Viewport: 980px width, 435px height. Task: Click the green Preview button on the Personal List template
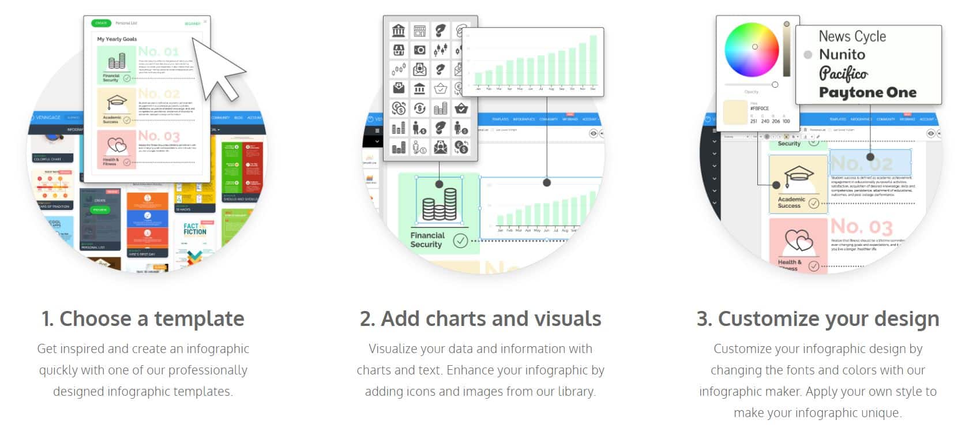[x=100, y=210]
